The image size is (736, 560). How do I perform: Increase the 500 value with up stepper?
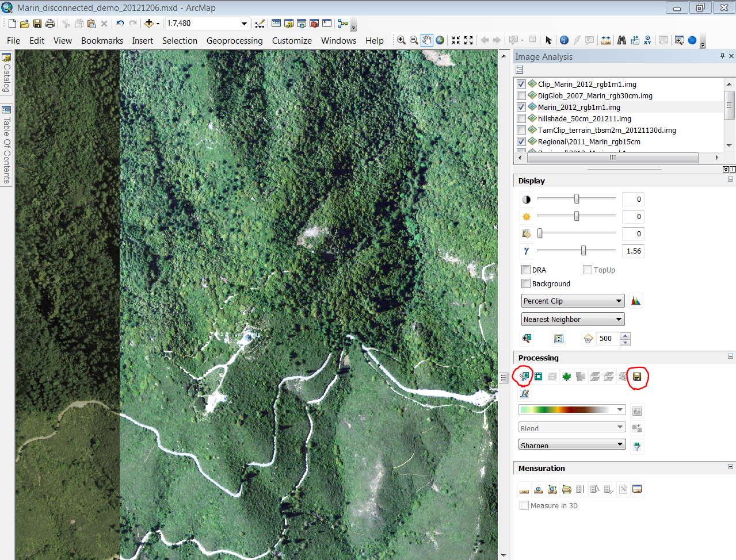[626, 335]
